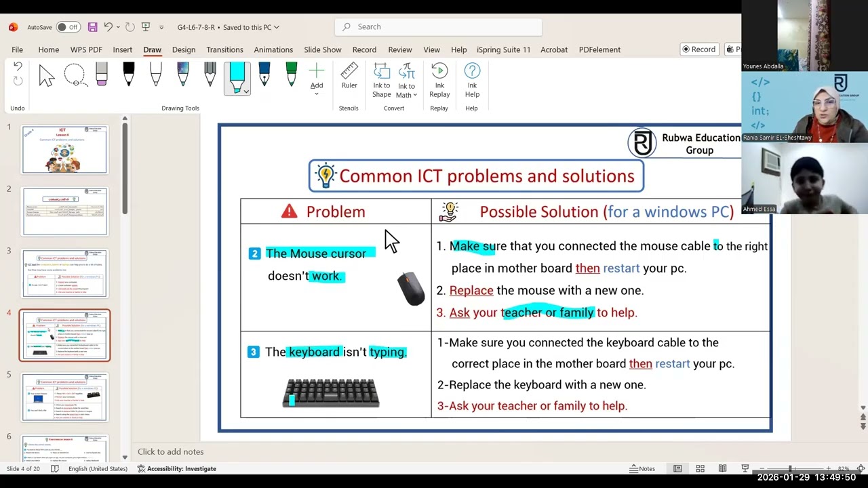
Task: Start presentation from beginning in title bar
Action: pyautogui.click(x=146, y=27)
